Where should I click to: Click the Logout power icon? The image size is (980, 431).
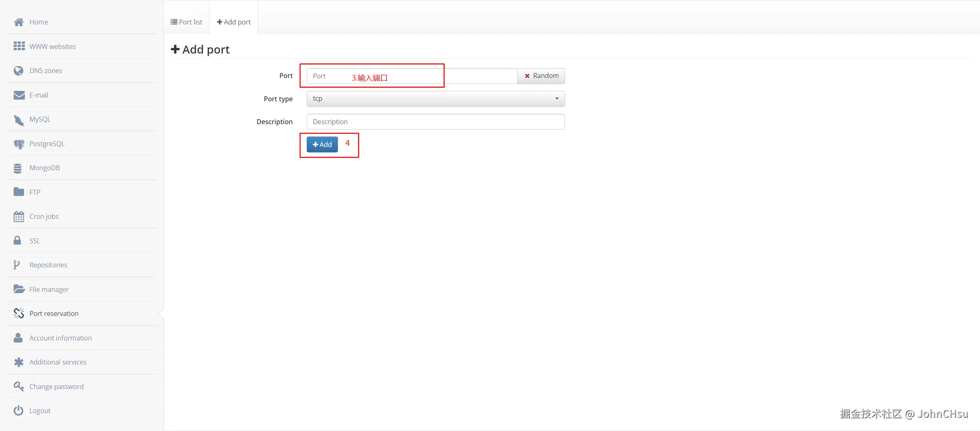coord(18,411)
